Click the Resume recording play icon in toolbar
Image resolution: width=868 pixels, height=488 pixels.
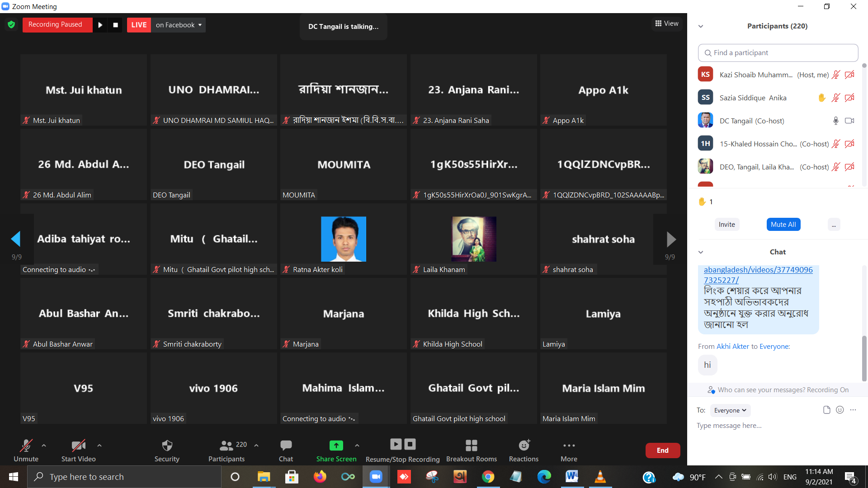coord(396,444)
